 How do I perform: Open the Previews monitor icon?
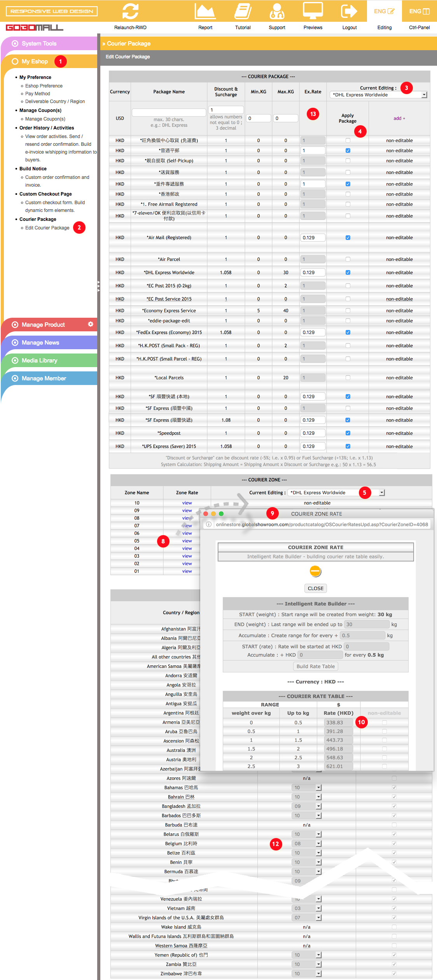pyautogui.click(x=313, y=11)
